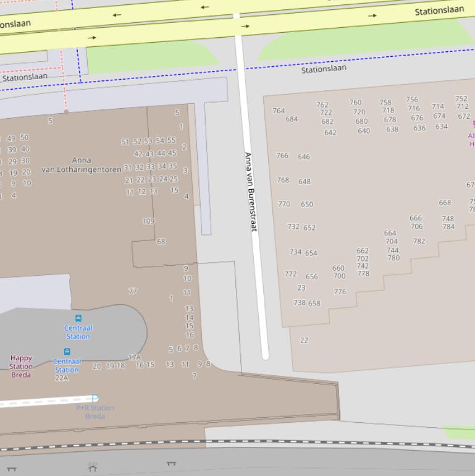Click house number 782
Image resolution: width=475 pixels, height=476 pixels.
click(x=419, y=241)
